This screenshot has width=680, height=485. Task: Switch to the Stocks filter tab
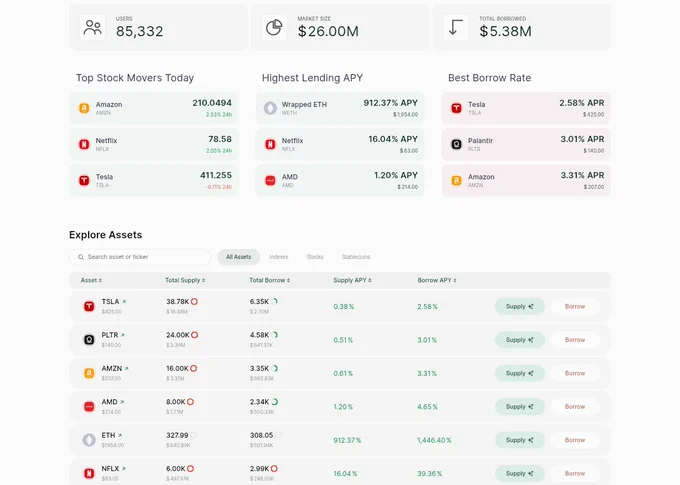coord(315,257)
